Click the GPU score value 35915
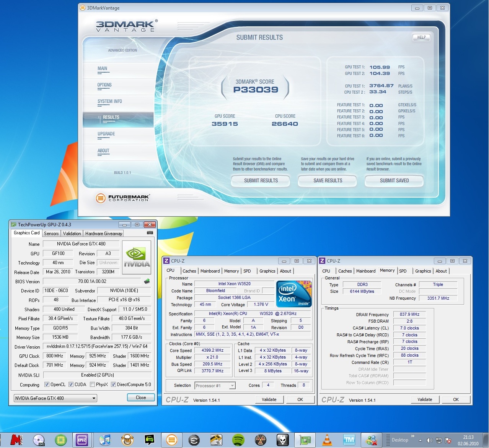Image resolution: width=489 pixels, height=448 pixels. (x=225, y=124)
